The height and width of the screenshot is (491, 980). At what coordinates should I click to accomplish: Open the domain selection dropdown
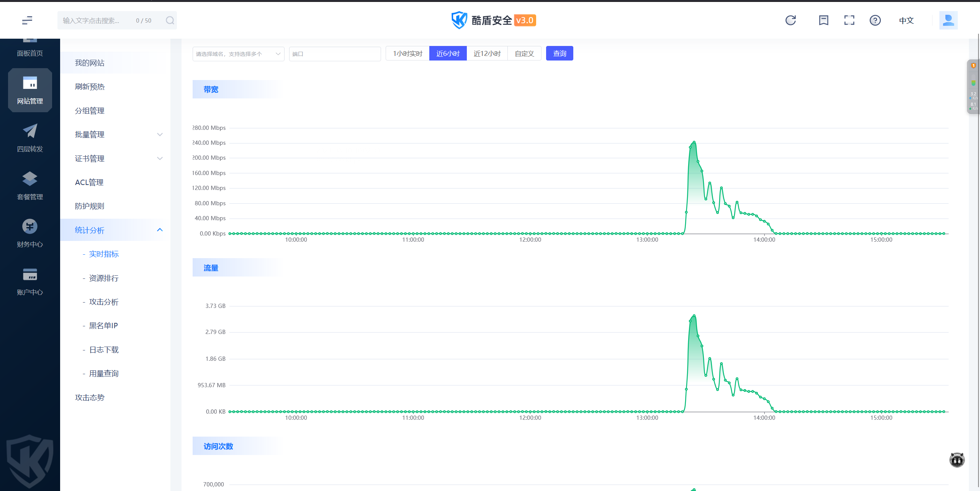(x=238, y=54)
